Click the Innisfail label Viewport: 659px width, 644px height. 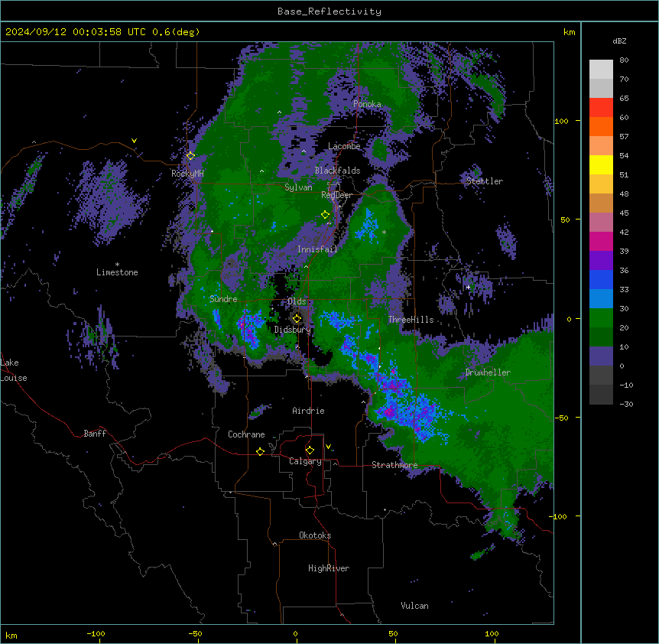(317, 249)
